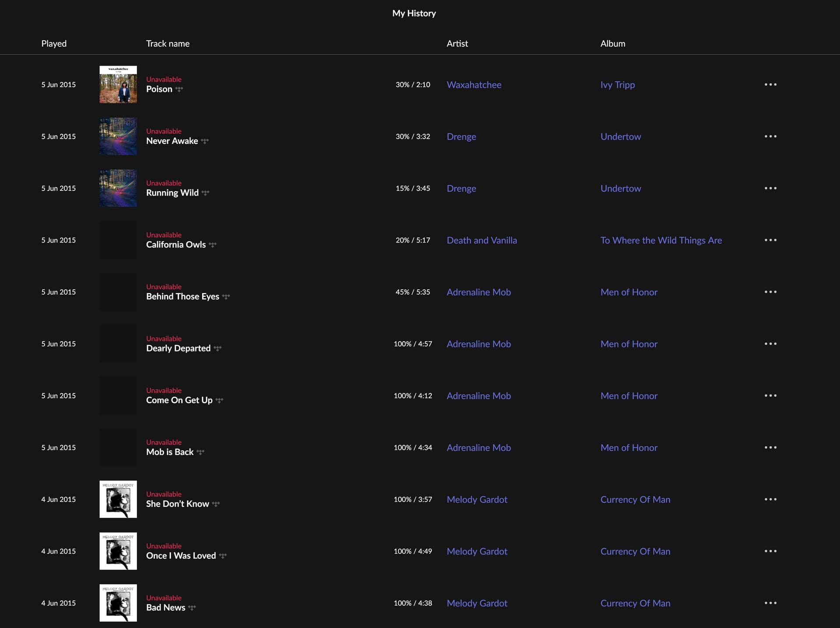Screen dimensions: 840x628
Task: Select the track name Dearly Departed
Action: tap(178, 348)
